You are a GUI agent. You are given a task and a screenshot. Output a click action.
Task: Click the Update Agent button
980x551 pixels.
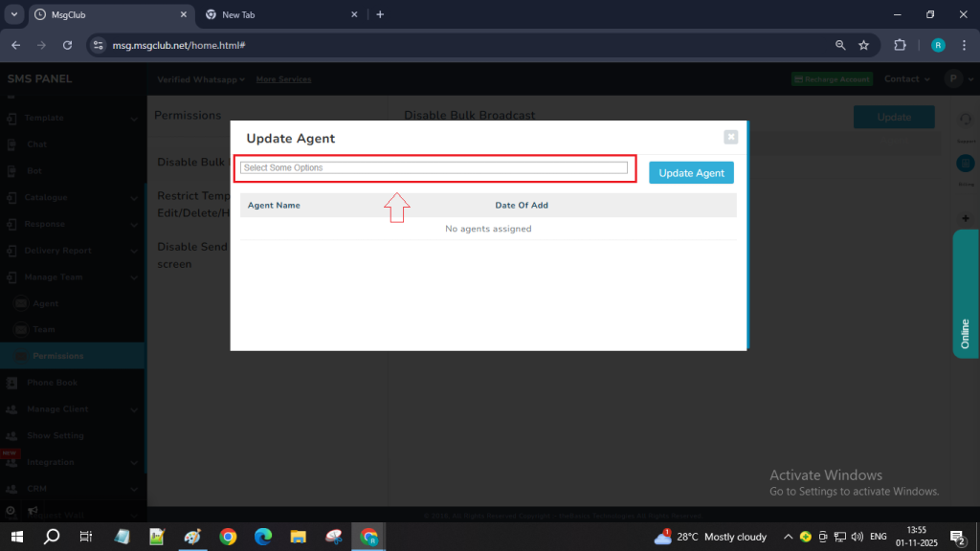click(x=691, y=172)
